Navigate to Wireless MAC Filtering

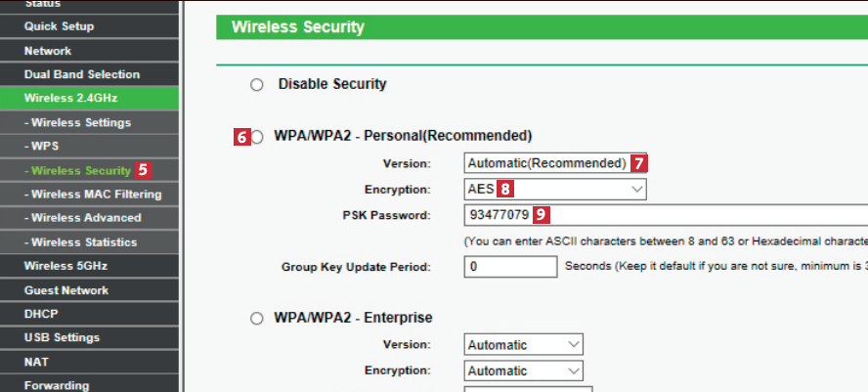[x=94, y=195]
